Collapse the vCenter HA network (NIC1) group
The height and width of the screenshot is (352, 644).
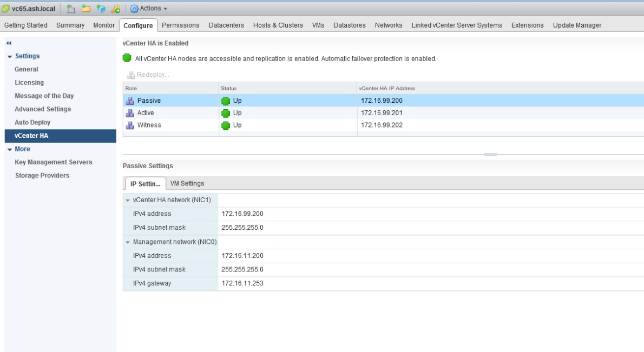point(128,201)
